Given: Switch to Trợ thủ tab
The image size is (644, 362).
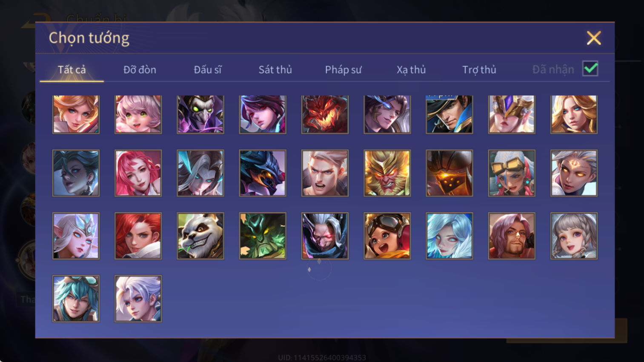Looking at the screenshot, I should click(x=479, y=70).
